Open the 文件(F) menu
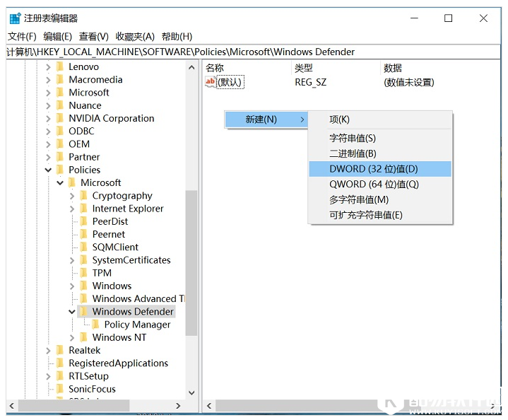This screenshot has height=420, width=508. (x=22, y=37)
